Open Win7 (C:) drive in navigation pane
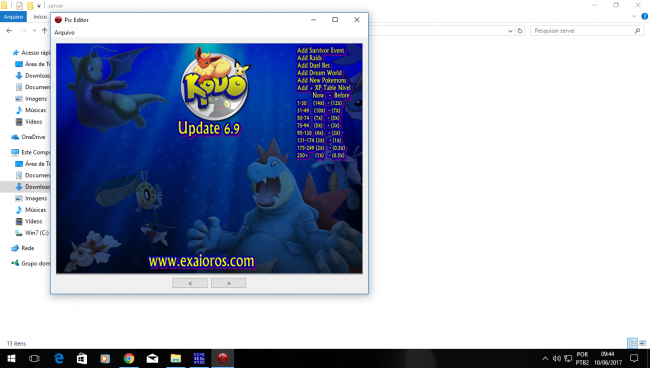This screenshot has width=650, height=368. click(32, 233)
